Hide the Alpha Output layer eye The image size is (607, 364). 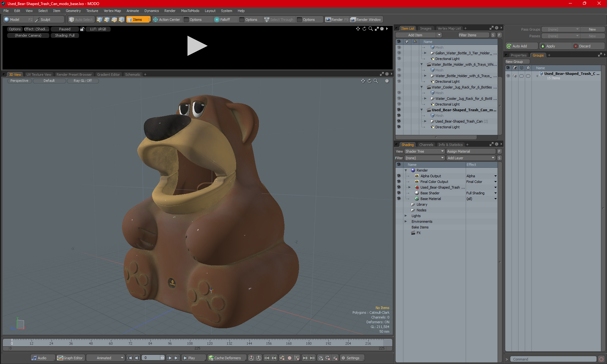[399, 176]
